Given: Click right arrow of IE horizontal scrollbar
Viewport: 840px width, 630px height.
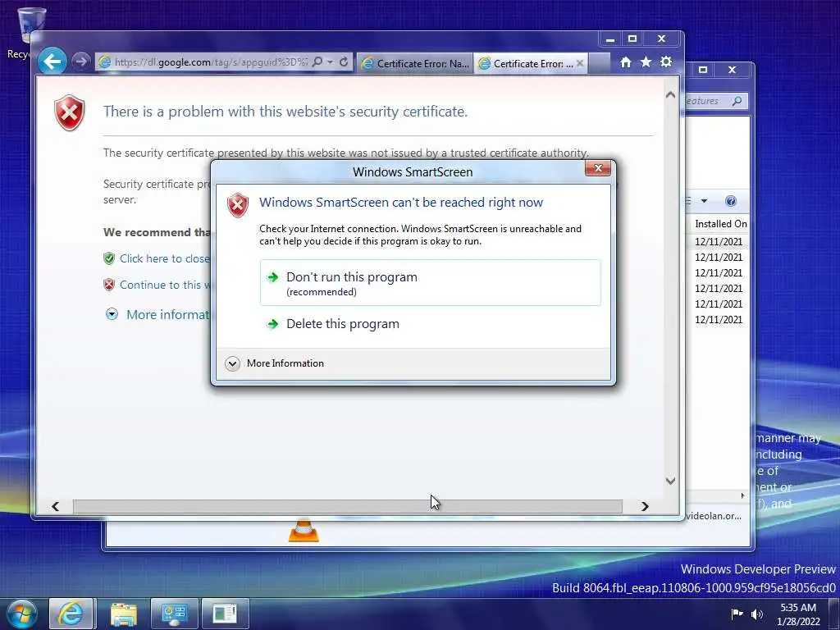Looking at the screenshot, I should [645, 506].
